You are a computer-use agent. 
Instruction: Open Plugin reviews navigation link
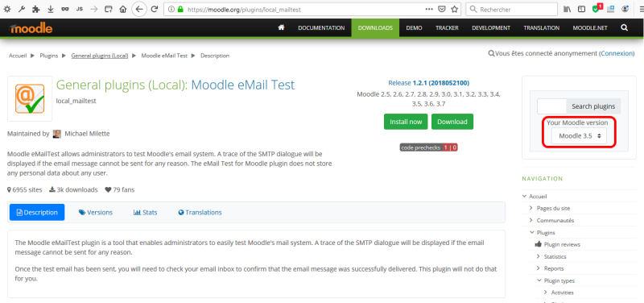(x=562, y=245)
